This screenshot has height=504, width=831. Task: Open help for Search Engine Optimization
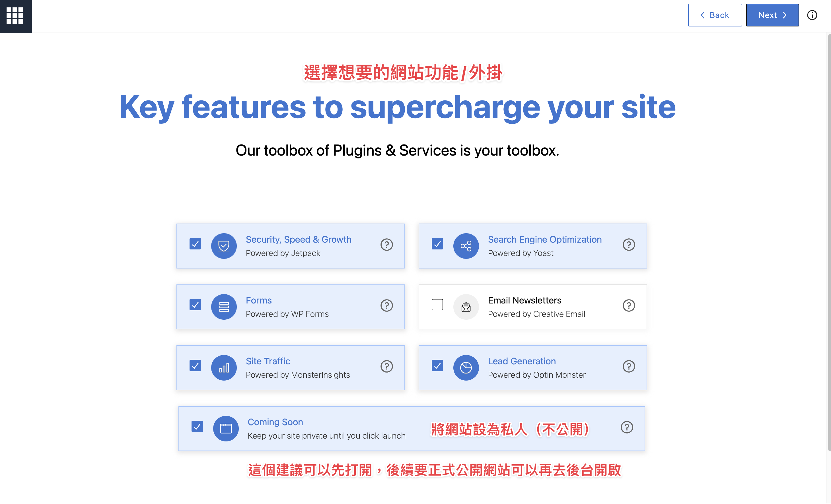tap(629, 244)
